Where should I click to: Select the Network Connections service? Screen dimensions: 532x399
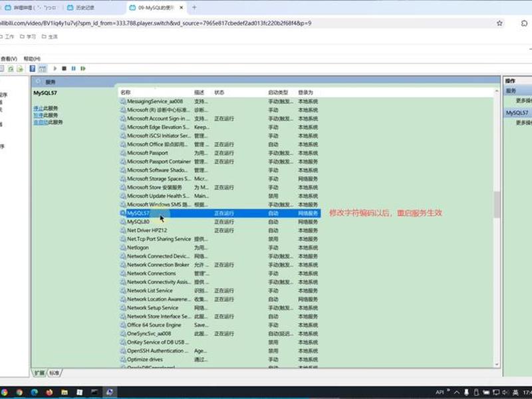[x=220, y=273]
